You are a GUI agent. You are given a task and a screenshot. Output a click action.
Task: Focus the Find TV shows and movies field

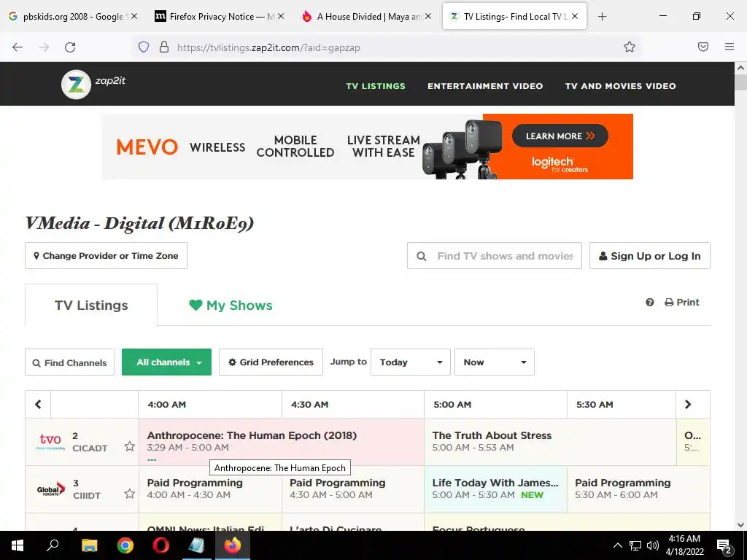(495, 256)
